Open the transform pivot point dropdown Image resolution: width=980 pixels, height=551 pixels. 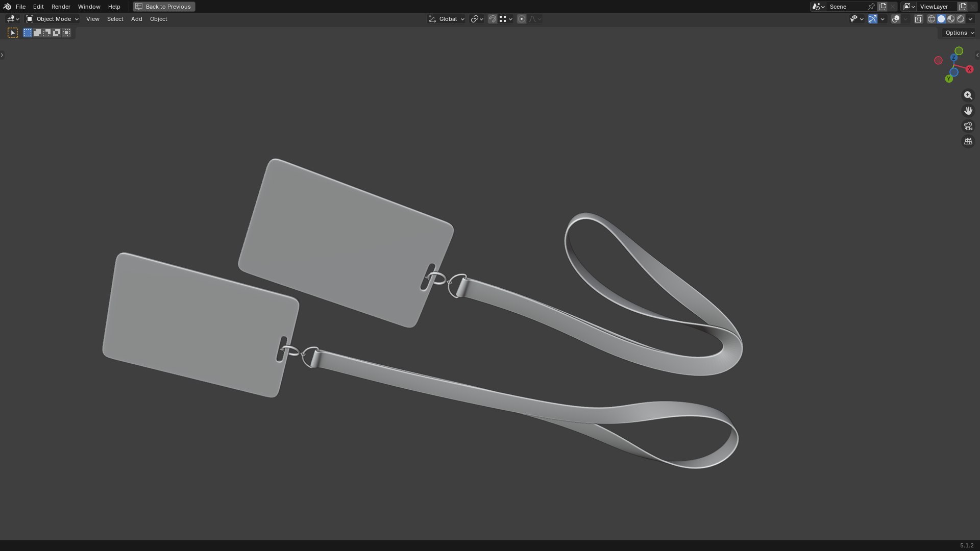pos(477,19)
